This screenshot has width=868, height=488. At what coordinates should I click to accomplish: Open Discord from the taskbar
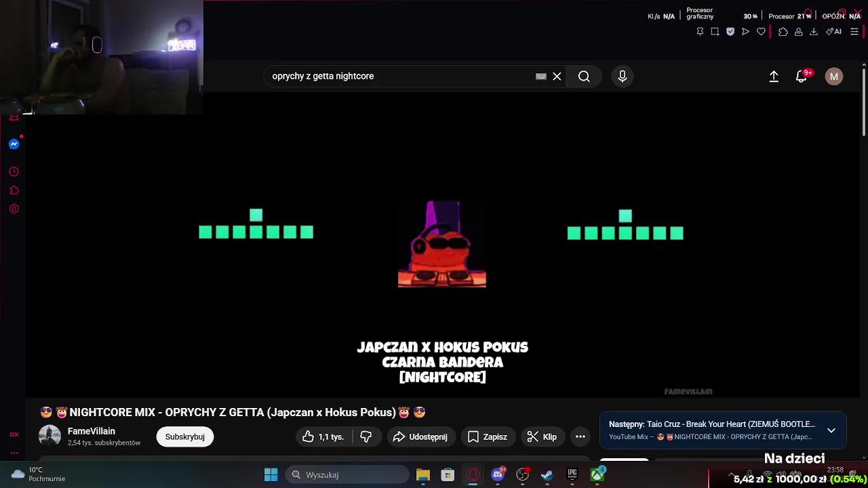(x=498, y=475)
